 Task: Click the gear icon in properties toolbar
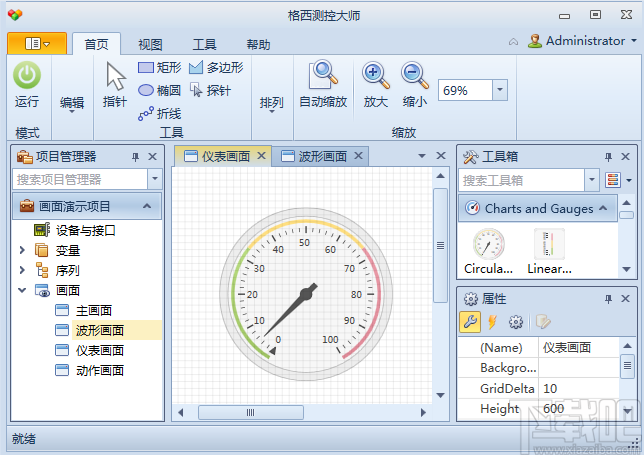pyautogui.click(x=516, y=322)
